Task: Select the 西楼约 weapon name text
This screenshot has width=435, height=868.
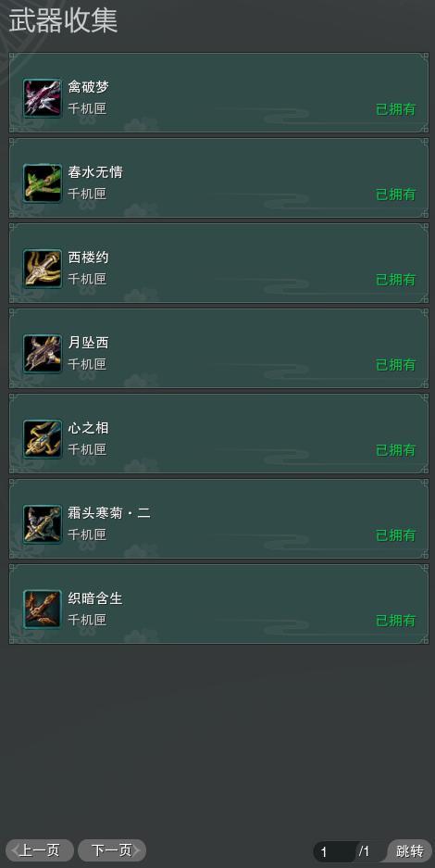Action: [89, 258]
